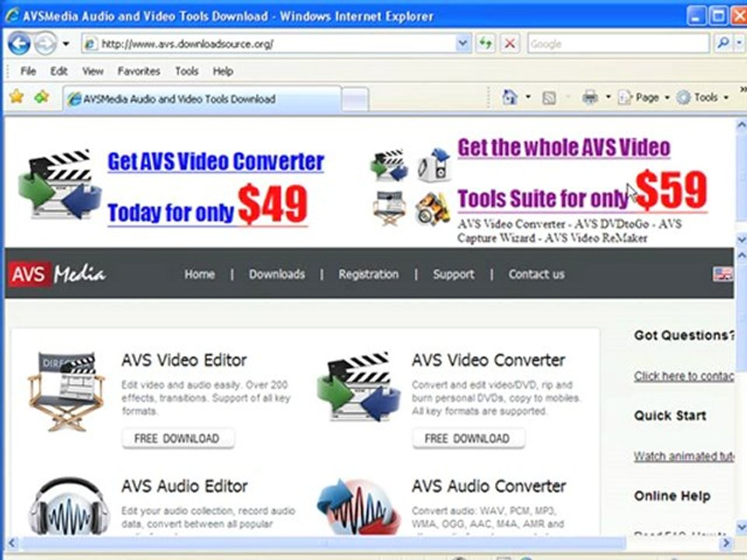Click the AVS Video Converter heading
The image size is (747, 560).
click(x=489, y=360)
